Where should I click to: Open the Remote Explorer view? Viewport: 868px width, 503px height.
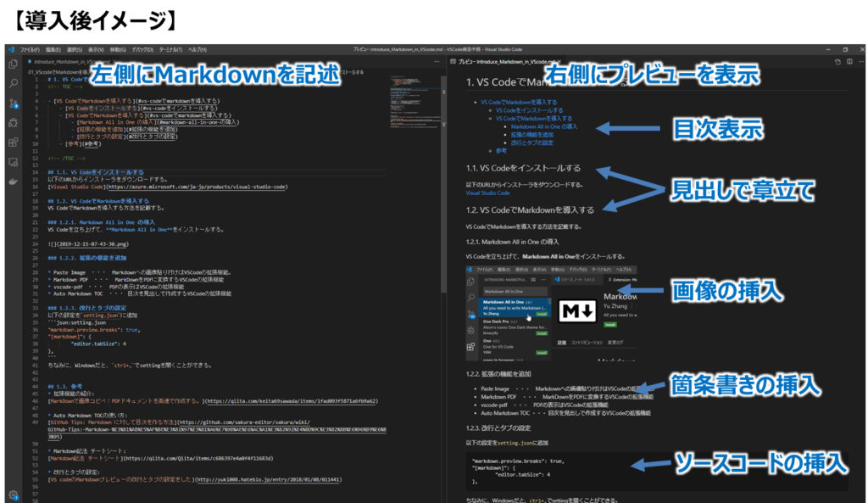pyautogui.click(x=14, y=162)
